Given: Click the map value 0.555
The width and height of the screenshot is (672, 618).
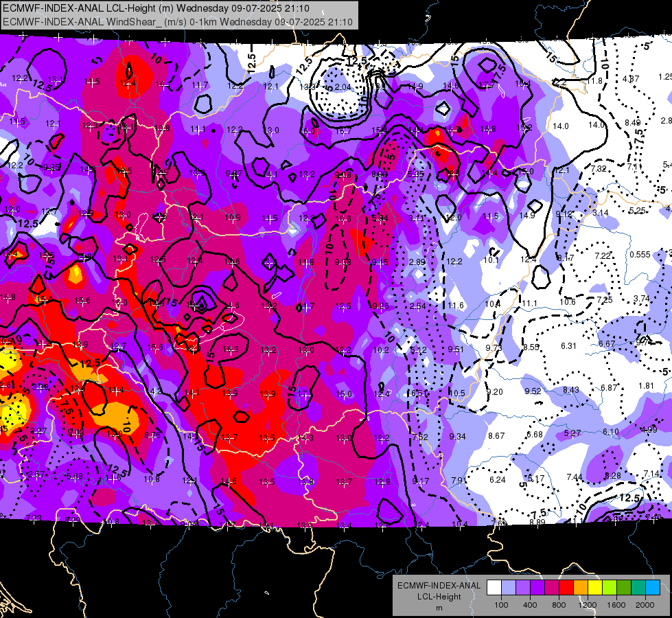Looking at the screenshot, I should click(x=640, y=254).
